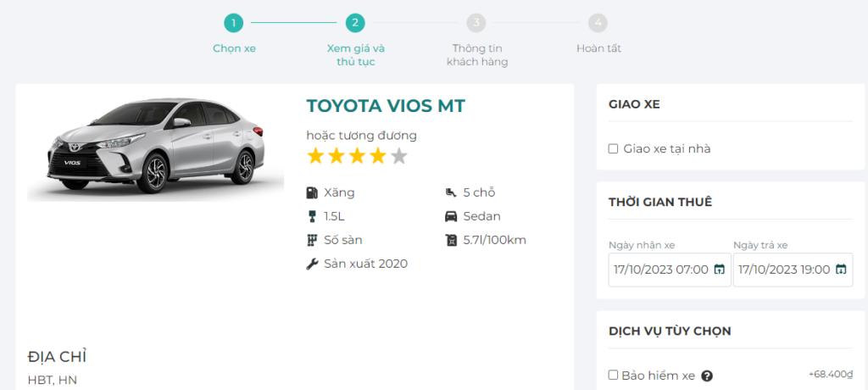Open calendar picker for Ngày trả xe
Viewport: 868px width, 390px height.
841,270
